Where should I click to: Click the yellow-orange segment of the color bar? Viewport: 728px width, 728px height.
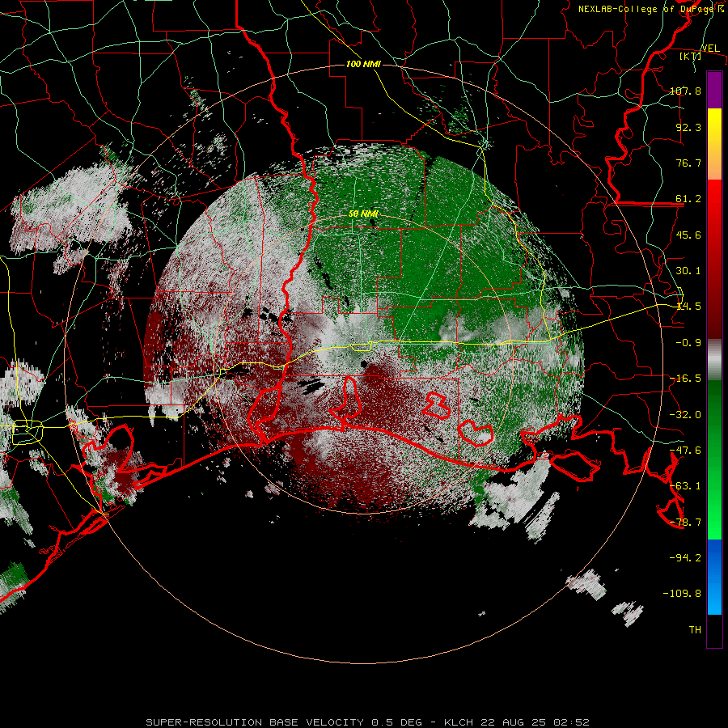[x=714, y=144]
